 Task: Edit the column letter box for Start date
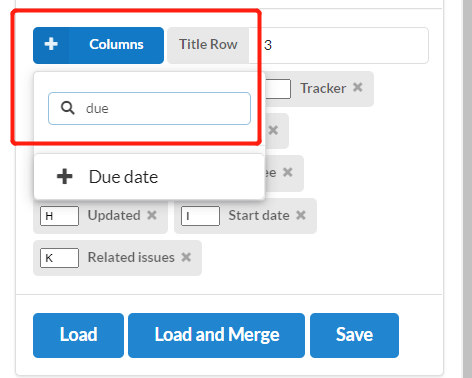[x=200, y=216]
